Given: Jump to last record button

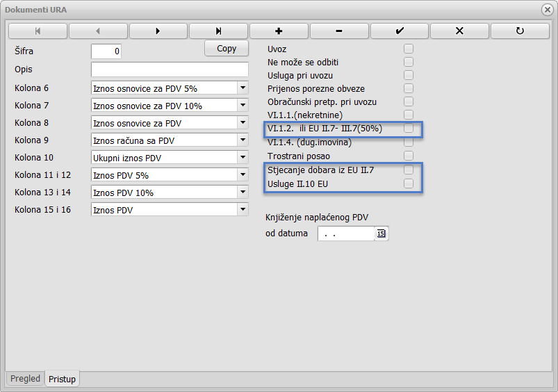Looking at the screenshot, I should 218,31.
